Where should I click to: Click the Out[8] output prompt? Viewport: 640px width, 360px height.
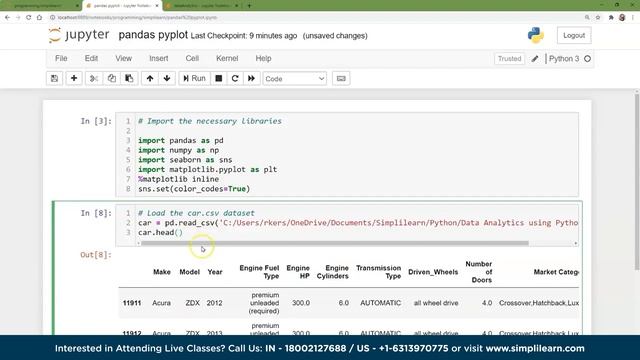tap(96, 255)
